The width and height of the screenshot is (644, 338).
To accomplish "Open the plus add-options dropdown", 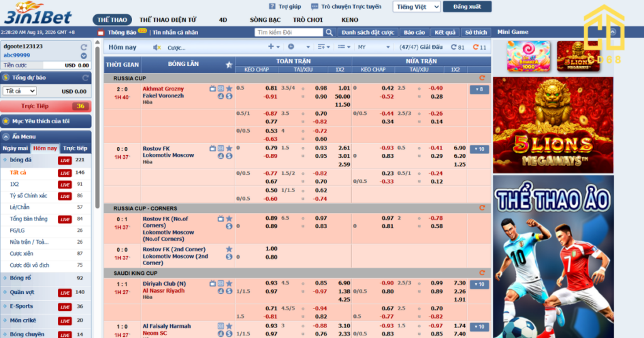I will (x=274, y=47).
